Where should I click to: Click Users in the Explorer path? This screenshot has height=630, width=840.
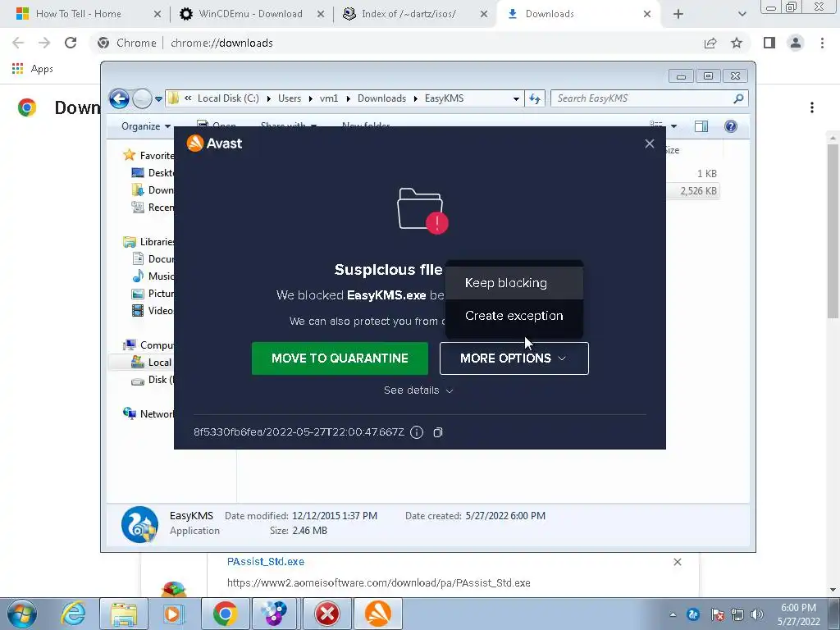pyautogui.click(x=290, y=98)
